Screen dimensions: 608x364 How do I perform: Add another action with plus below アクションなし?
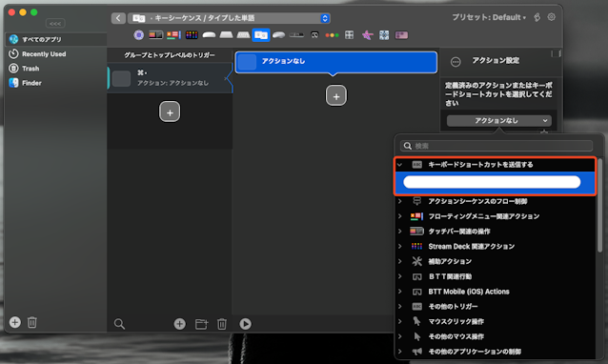click(336, 95)
